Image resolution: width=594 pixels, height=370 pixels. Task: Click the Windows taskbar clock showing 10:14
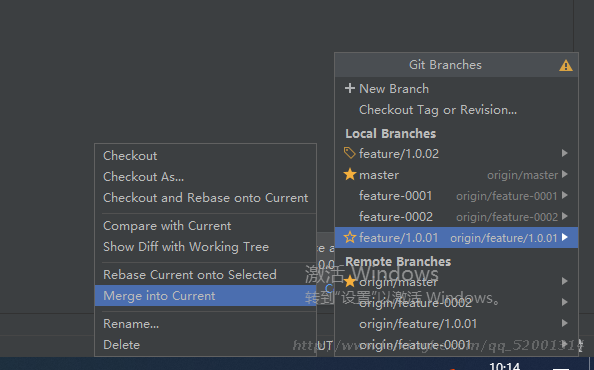pos(504,366)
